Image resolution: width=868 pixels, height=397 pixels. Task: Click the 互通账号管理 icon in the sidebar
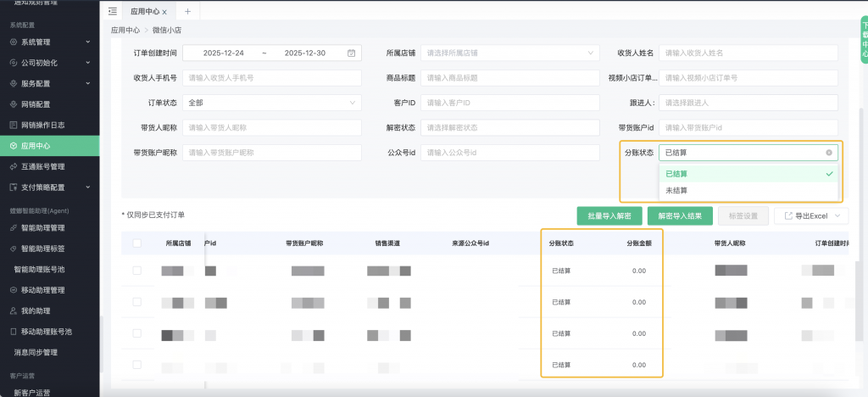[13, 166]
